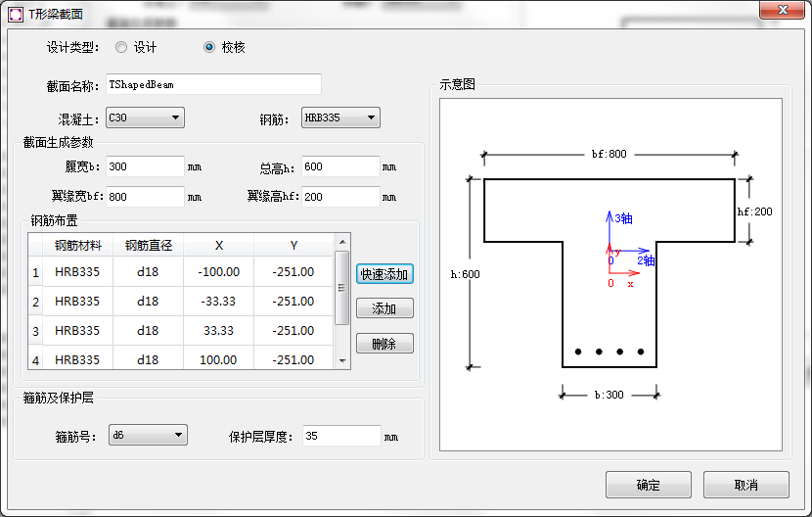Click the 取消 button

click(745, 485)
